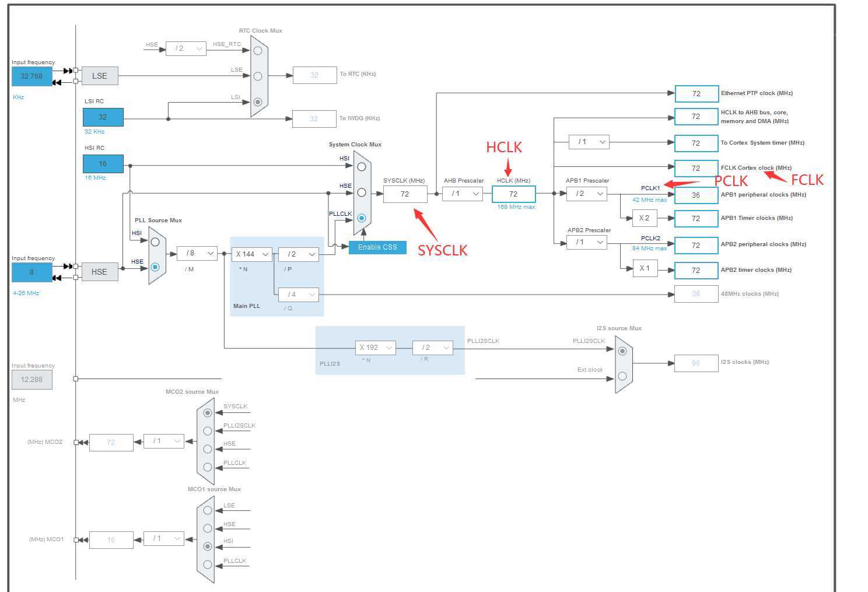Click the APB2 timer X 1 multiplier box
Viewport: 868px width, 592px height.
tap(645, 268)
